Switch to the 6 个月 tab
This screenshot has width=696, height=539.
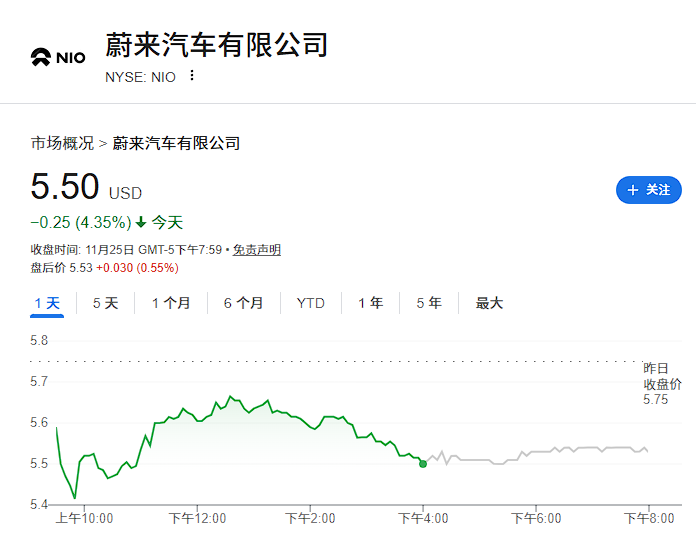[243, 303]
